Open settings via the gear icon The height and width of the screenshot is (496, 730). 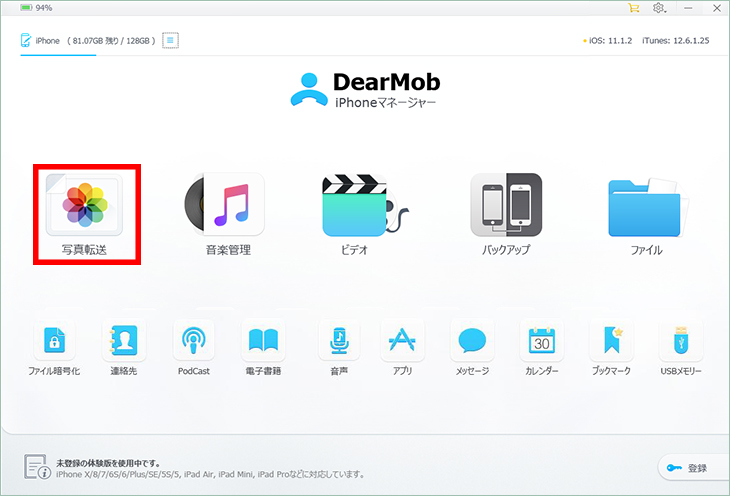coord(659,8)
